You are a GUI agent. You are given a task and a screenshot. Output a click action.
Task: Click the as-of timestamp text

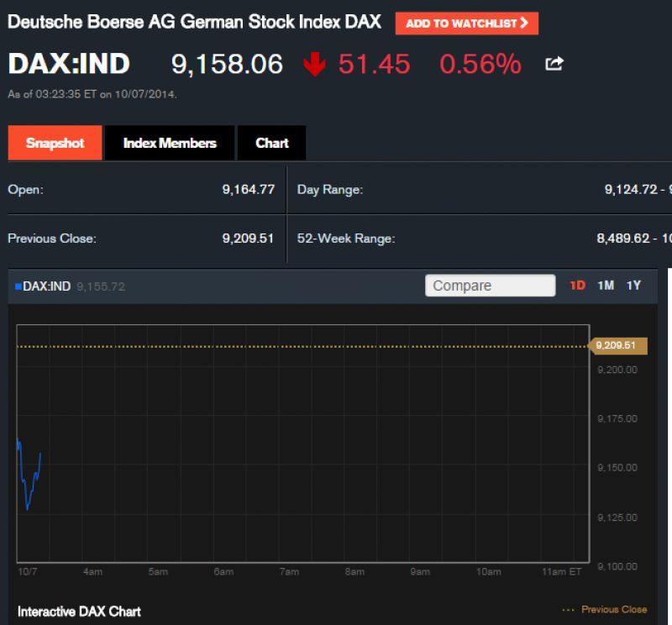pyautogui.click(x=92, y=94)
